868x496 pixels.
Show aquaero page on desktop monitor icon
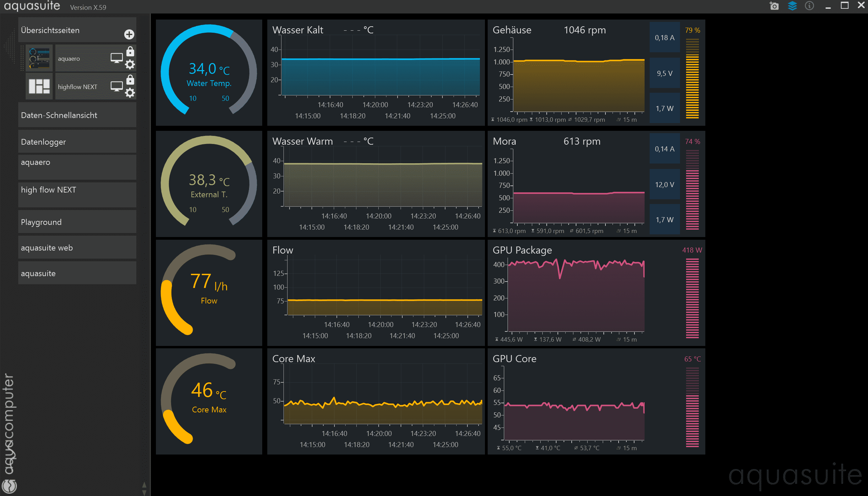(116, 58)
